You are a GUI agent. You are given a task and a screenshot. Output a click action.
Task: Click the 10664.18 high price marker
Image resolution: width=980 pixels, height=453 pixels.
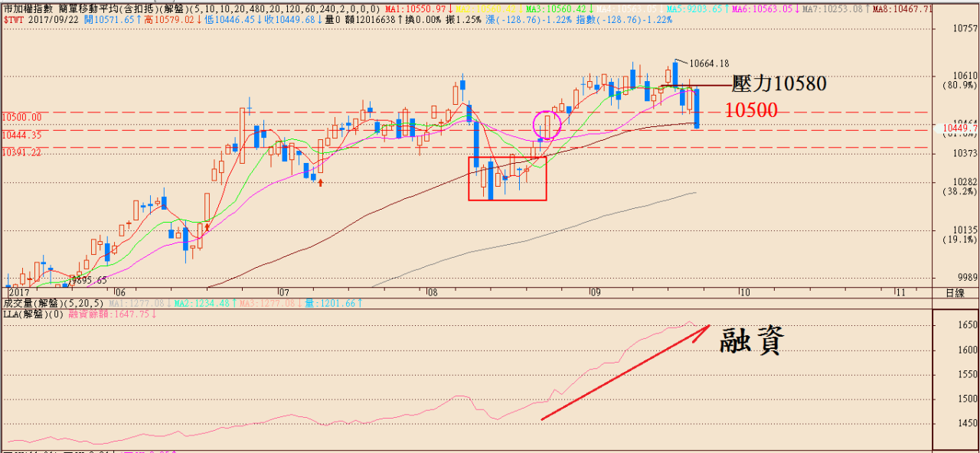click(708, 64)
